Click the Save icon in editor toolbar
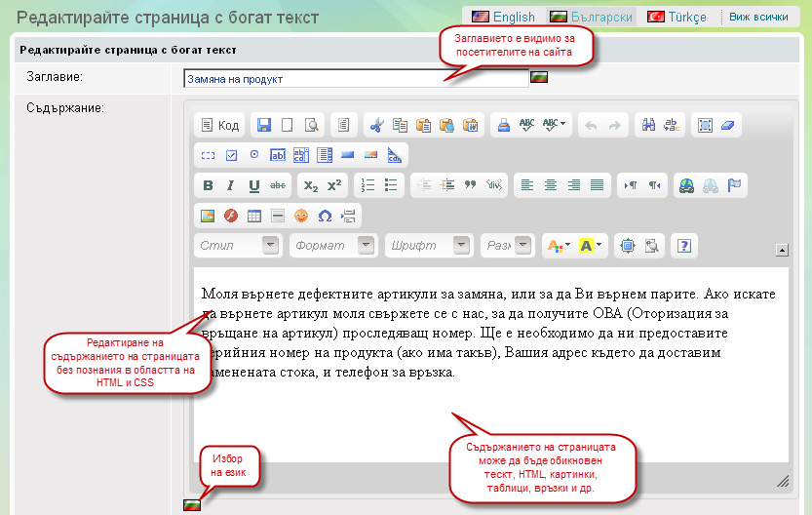 (x=263, y=125)
